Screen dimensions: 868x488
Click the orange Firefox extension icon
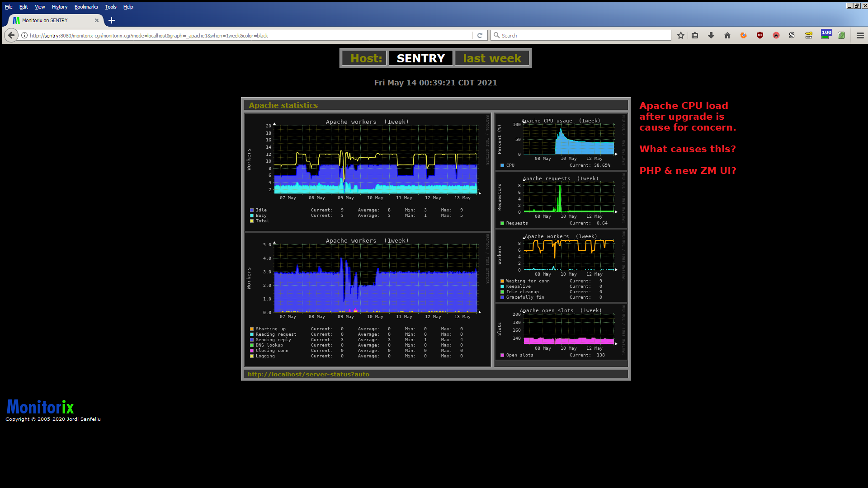point(744,35)
